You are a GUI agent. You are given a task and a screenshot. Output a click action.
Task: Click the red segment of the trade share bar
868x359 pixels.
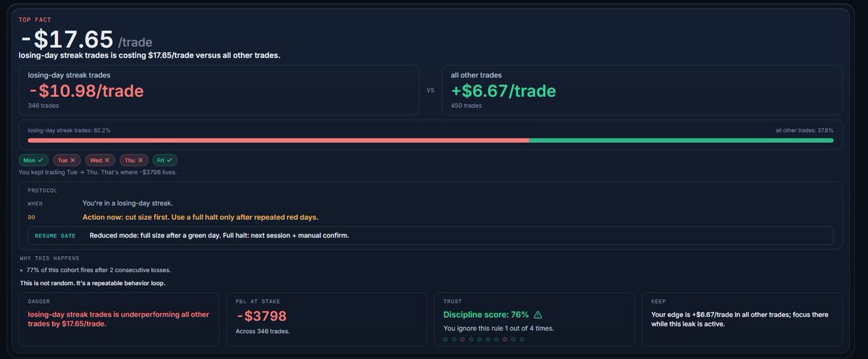coord(279,140)
